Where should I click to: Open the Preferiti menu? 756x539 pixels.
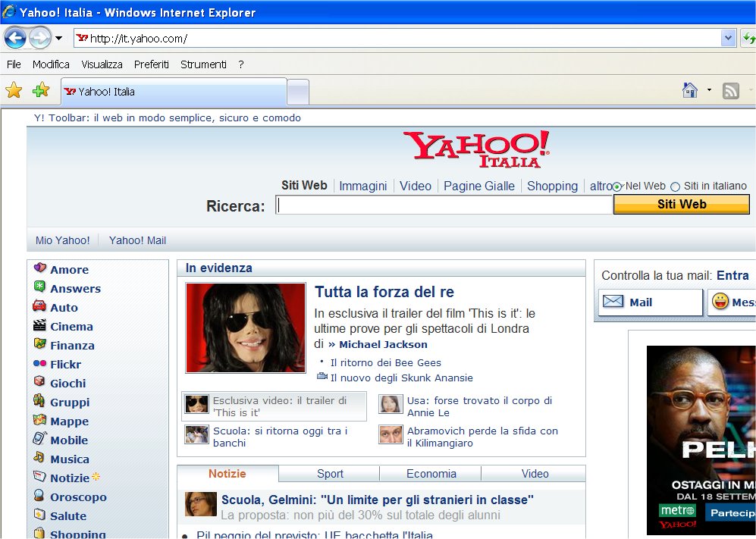pyautogui.click(x=152, y=64)
